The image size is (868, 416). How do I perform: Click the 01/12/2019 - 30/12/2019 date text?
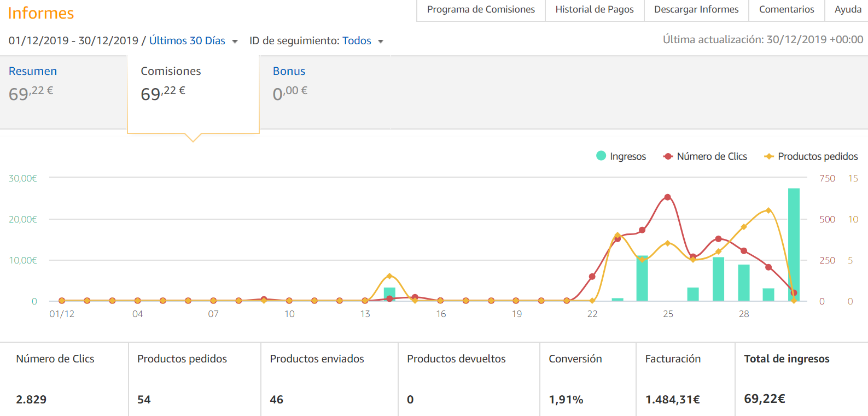73,41
